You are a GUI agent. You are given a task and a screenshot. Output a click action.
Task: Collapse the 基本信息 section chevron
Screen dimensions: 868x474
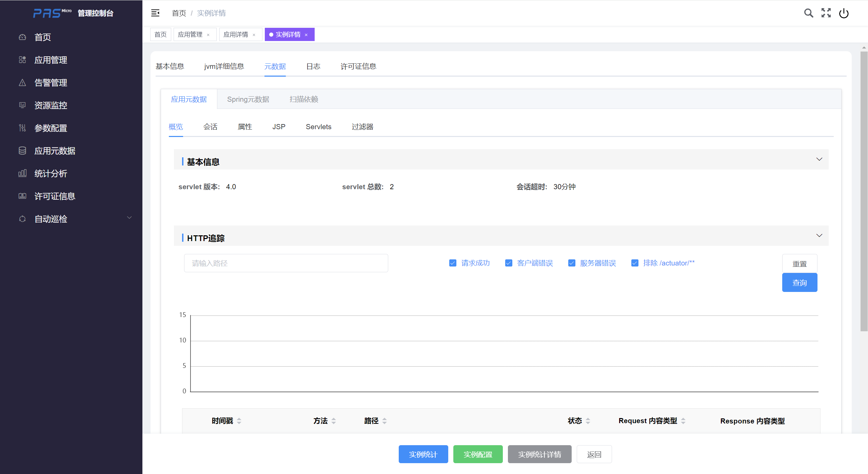(x=819, y=159)
